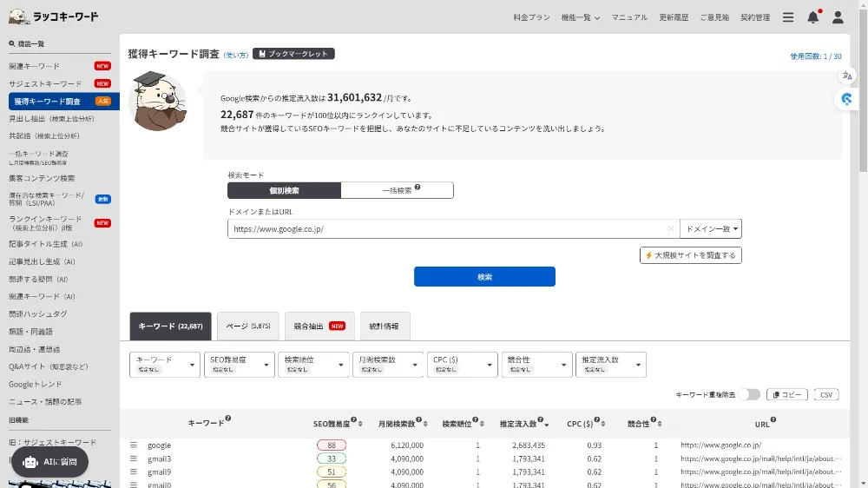
Task: Open SEO難易度 filter dropdown
Action: click(240, 365)
